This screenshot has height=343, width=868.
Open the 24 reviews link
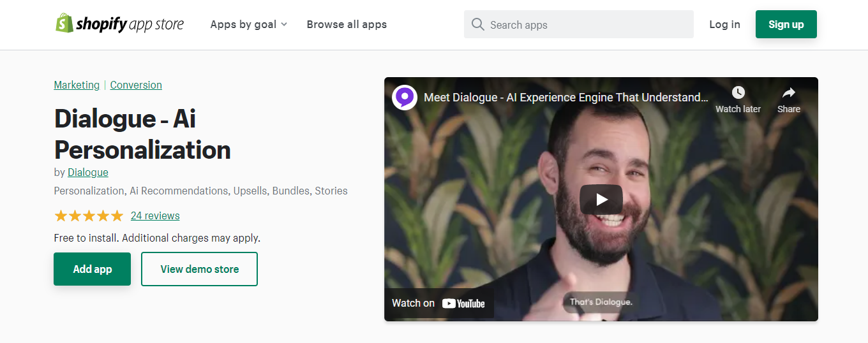click(x=155, y=215)
